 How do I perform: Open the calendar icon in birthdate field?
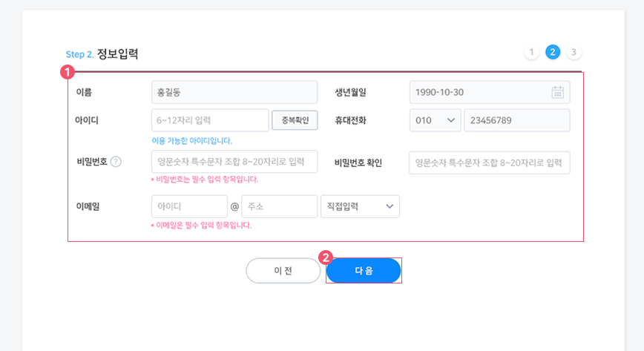click(557, 93)
